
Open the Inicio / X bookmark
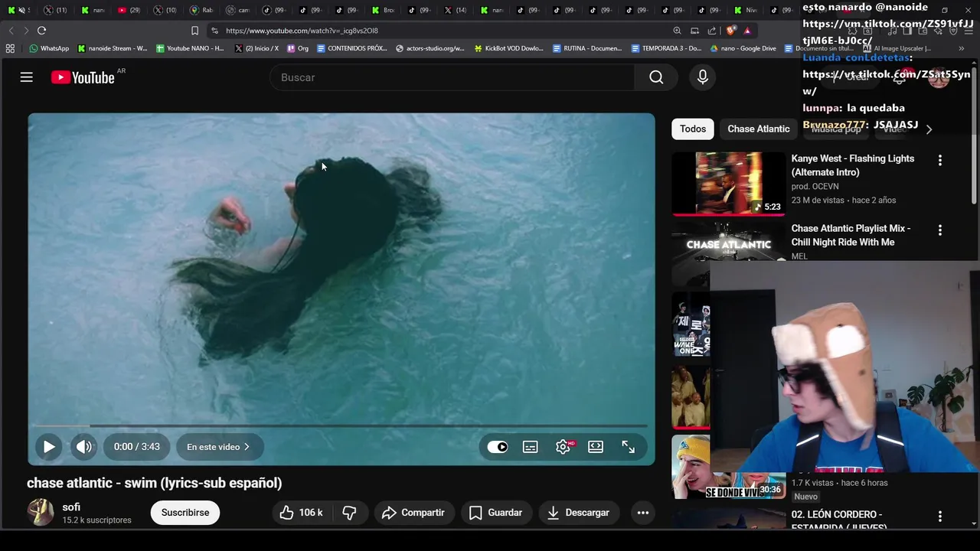click(x=256, y=48)
